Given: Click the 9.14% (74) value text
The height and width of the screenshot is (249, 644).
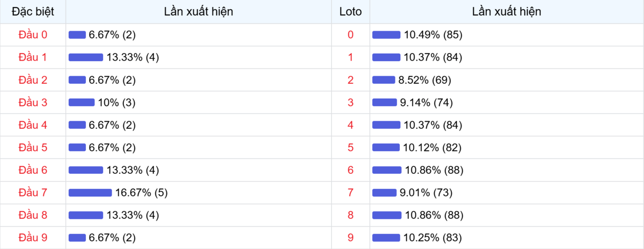Looking at the screenshot, I should click(426, 102).
